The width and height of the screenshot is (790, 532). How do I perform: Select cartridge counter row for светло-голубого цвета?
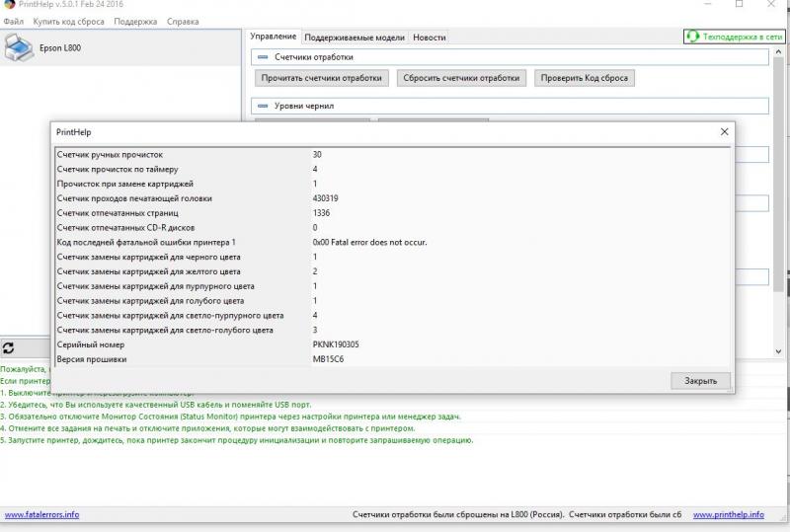point(392,330)
